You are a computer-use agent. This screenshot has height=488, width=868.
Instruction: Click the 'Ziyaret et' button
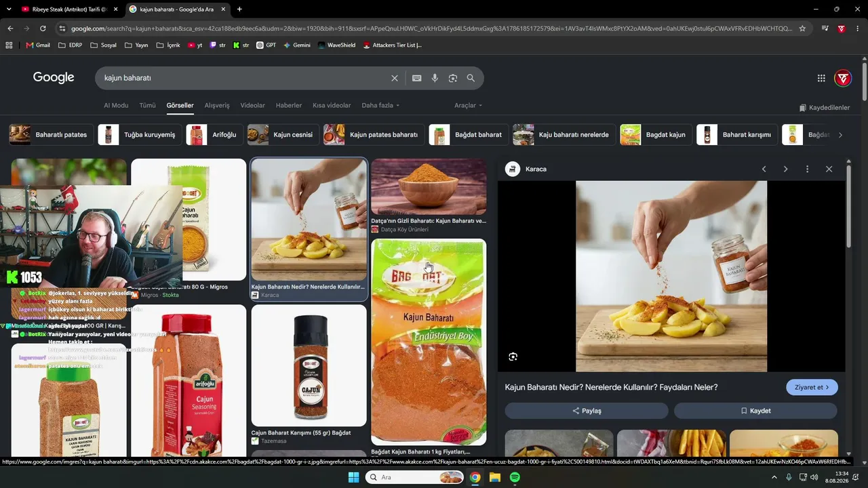(x=812, y=387)
